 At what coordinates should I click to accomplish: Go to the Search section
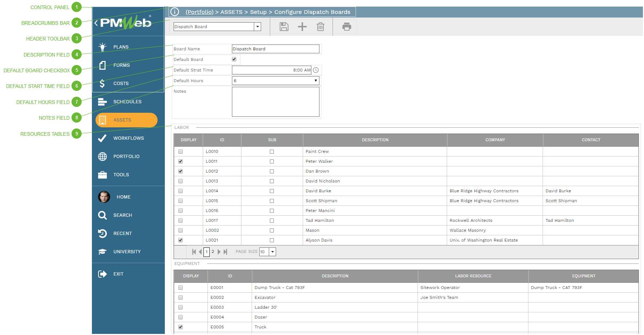[123, 215]
